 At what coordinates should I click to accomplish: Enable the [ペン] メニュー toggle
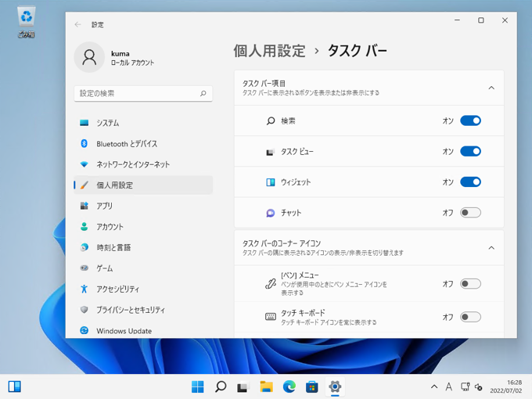470,284
